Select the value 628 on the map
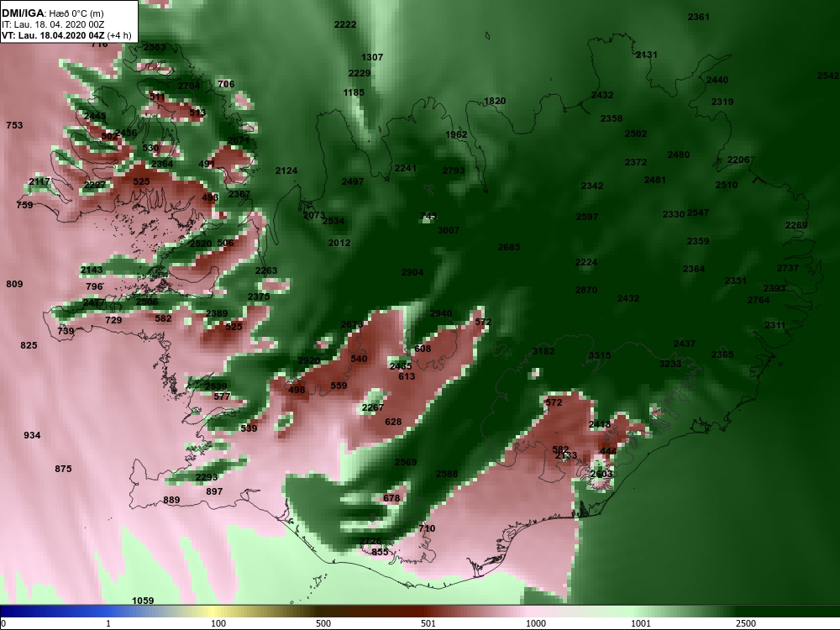This screenshot has height=630, width=840. [393, 422]
